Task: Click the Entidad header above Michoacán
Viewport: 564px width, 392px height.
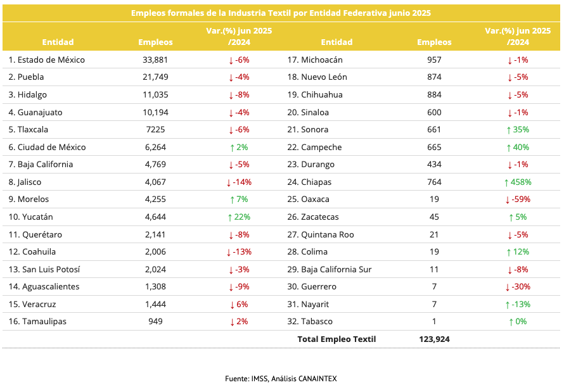Action: click(336, 42)
